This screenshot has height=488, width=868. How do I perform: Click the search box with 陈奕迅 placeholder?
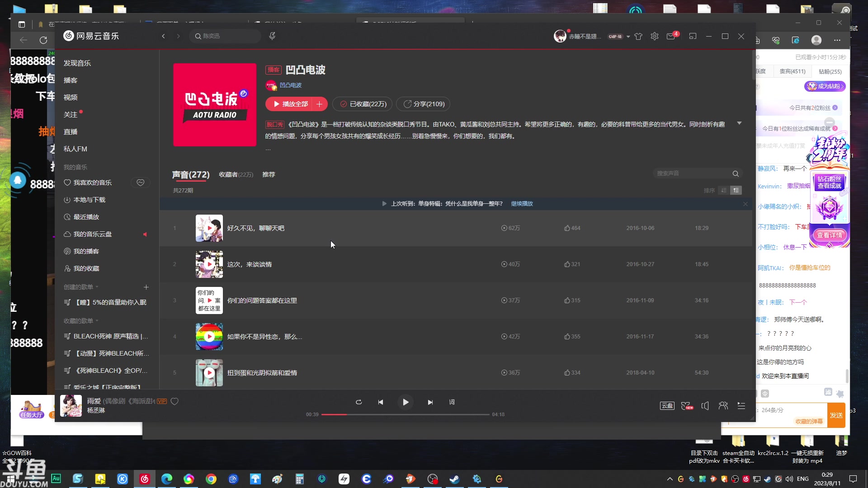225,36
